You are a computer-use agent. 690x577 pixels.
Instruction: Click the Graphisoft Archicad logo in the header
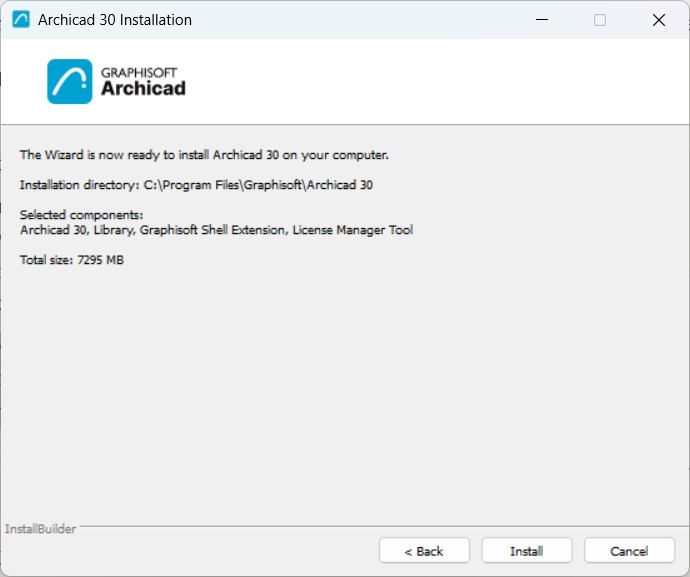[117, 81]
